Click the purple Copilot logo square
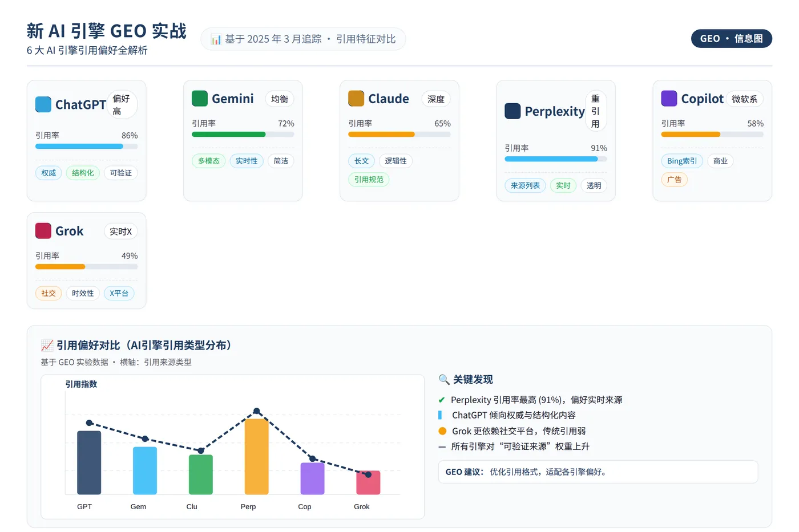The image size is (799, 532). tap(669, 99)
